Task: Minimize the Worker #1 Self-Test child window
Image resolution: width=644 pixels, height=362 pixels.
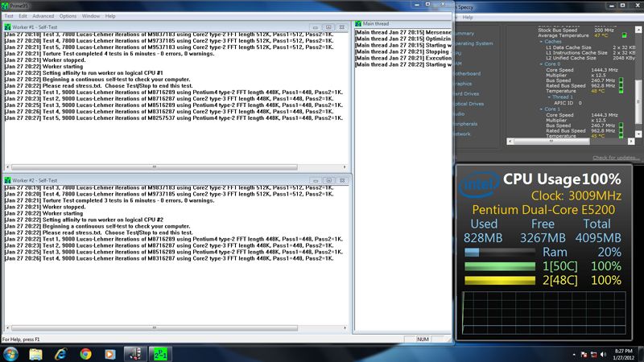Action: (316, 27)
